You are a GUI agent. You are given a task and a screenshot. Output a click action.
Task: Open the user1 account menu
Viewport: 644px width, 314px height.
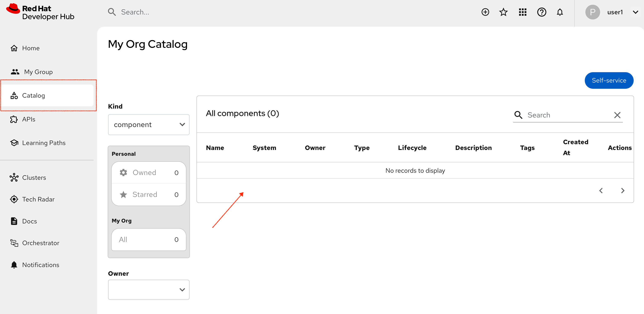pos(615,12)
